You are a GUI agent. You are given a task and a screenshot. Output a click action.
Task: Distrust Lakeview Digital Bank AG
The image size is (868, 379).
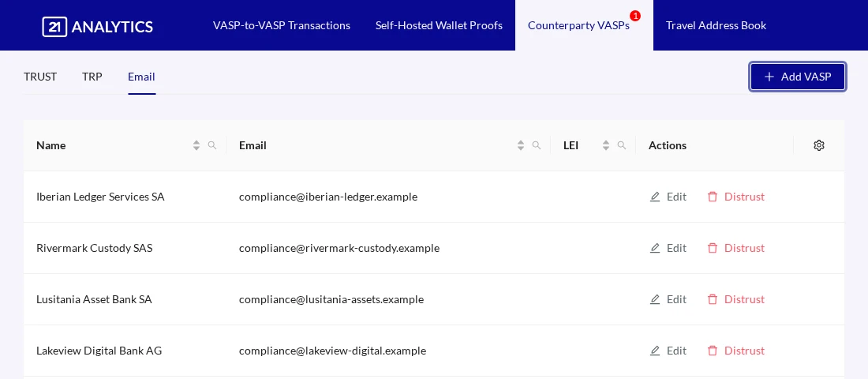[736, 351]
